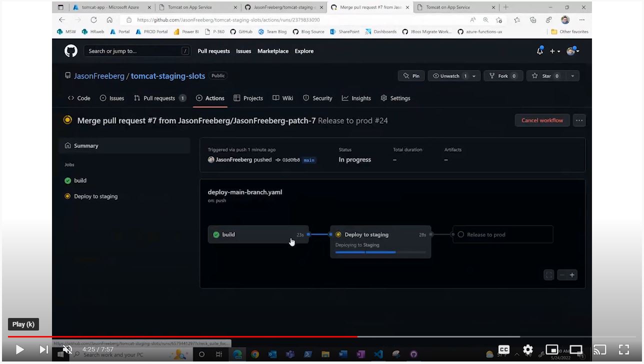Select the build node in workflow graph
The image size is (644, 364).
258,234
